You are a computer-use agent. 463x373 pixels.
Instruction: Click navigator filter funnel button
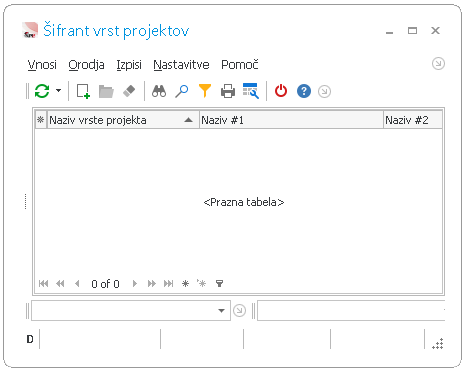219,284
